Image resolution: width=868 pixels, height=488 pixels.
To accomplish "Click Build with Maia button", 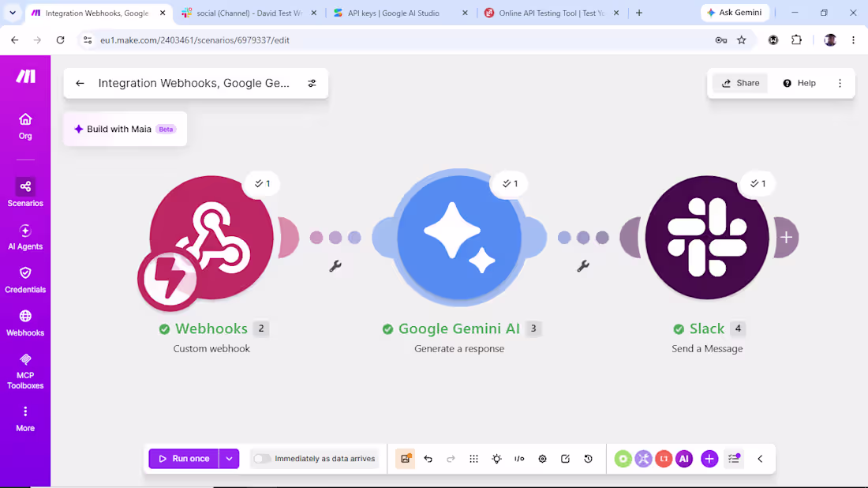I will pos(125,129).
